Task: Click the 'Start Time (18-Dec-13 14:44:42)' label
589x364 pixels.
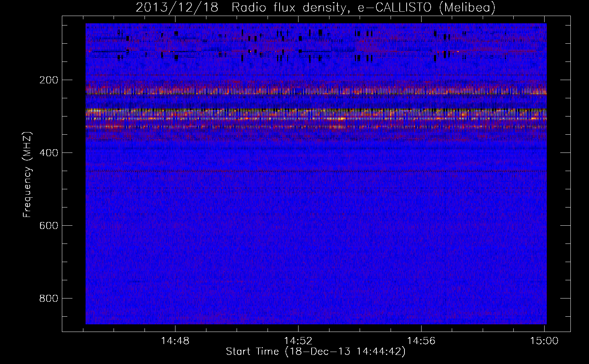Action: point(316,352)
